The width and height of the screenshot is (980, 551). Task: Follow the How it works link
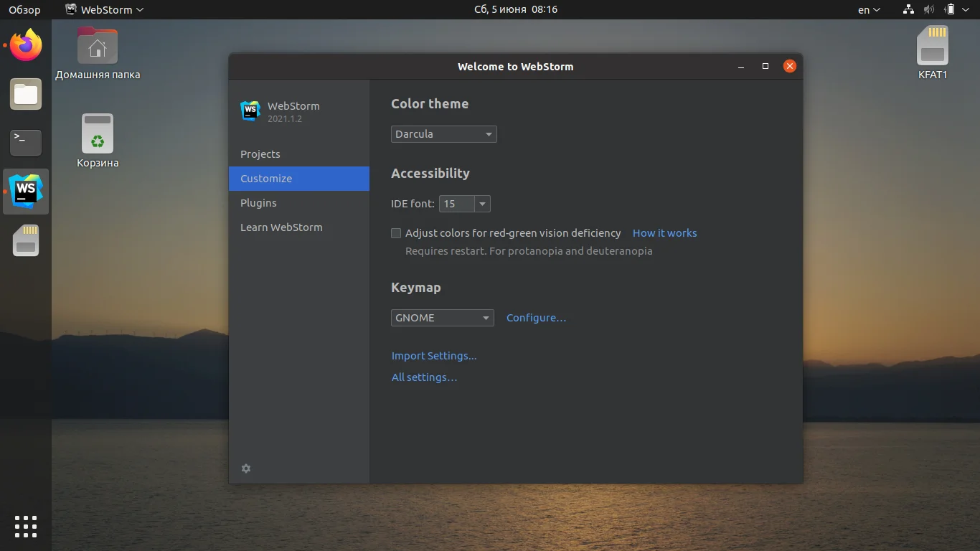pyautogui.click(x=664, y=233)
